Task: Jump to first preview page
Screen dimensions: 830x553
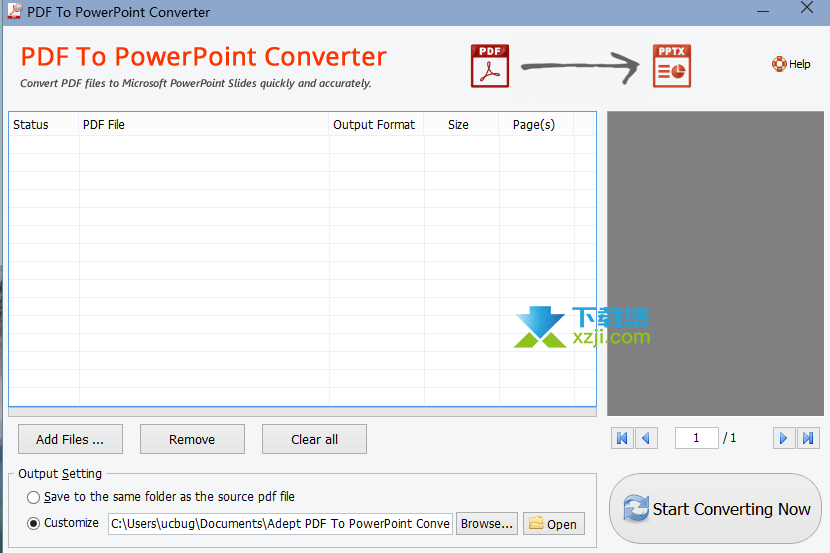Action: coord(622,438)
